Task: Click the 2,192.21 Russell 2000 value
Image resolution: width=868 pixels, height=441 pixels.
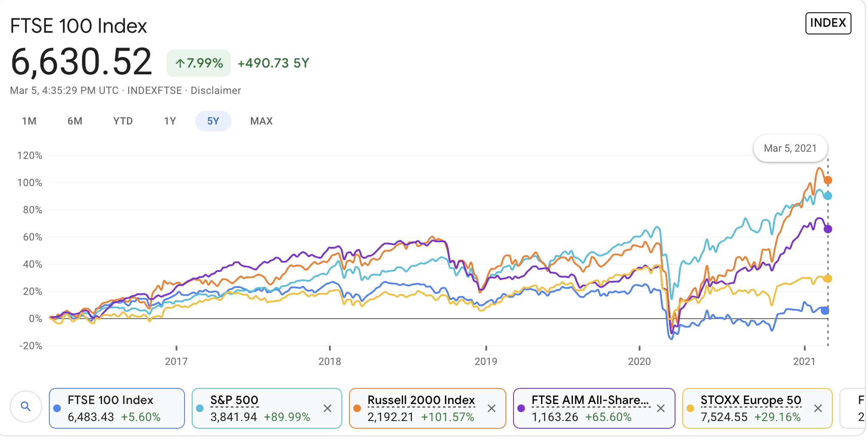Action: click(391, 417)
